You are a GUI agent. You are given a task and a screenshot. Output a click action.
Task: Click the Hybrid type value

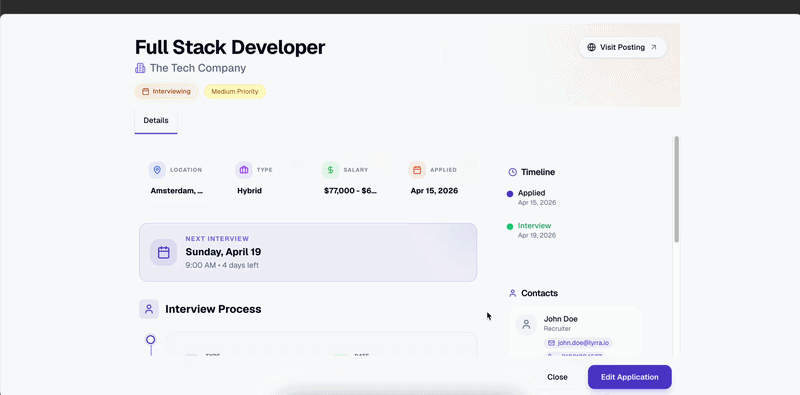coord(249,191)
